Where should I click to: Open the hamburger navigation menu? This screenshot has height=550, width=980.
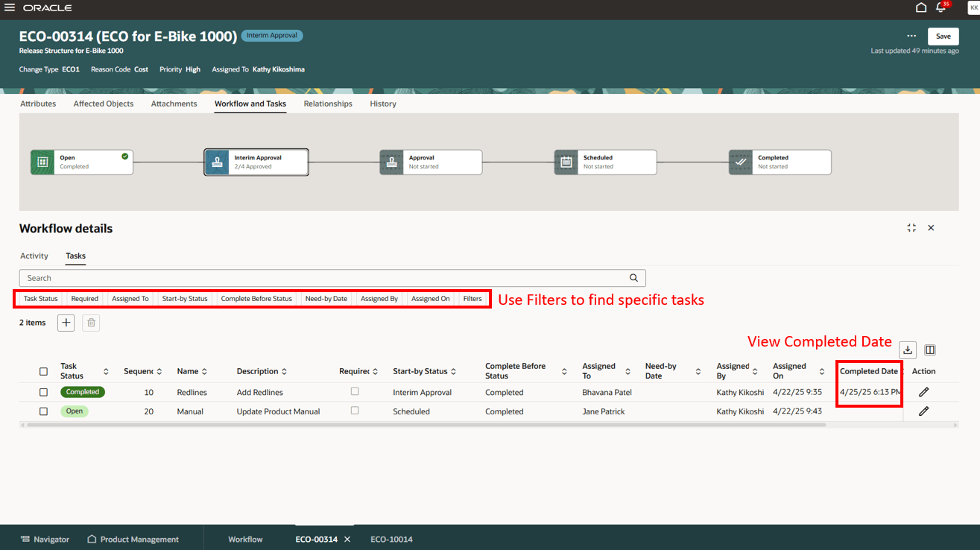[10, 7]
